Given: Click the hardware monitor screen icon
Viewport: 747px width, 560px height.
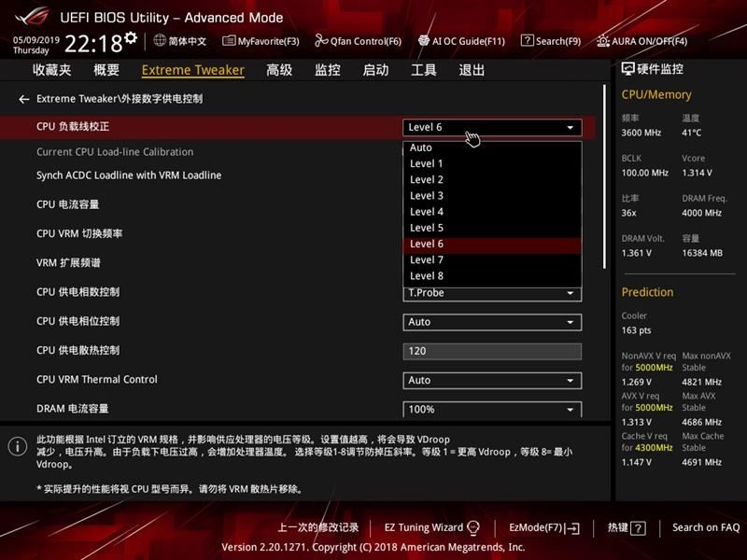Looking at the screenshot, I should click(x=627, y=69).
